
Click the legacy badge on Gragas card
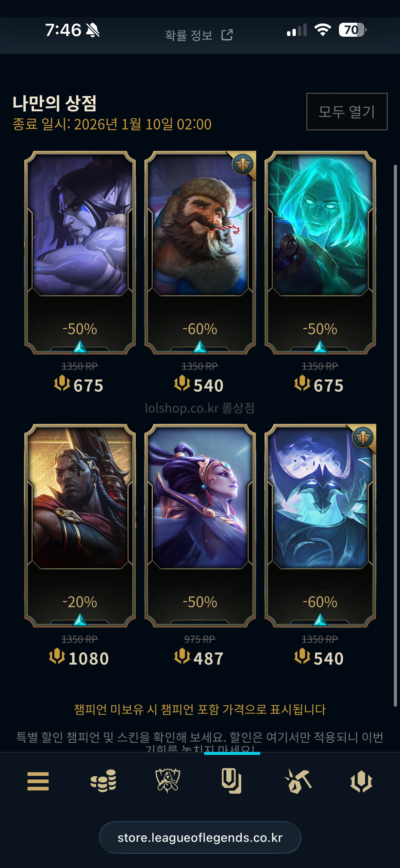(243, 164)
